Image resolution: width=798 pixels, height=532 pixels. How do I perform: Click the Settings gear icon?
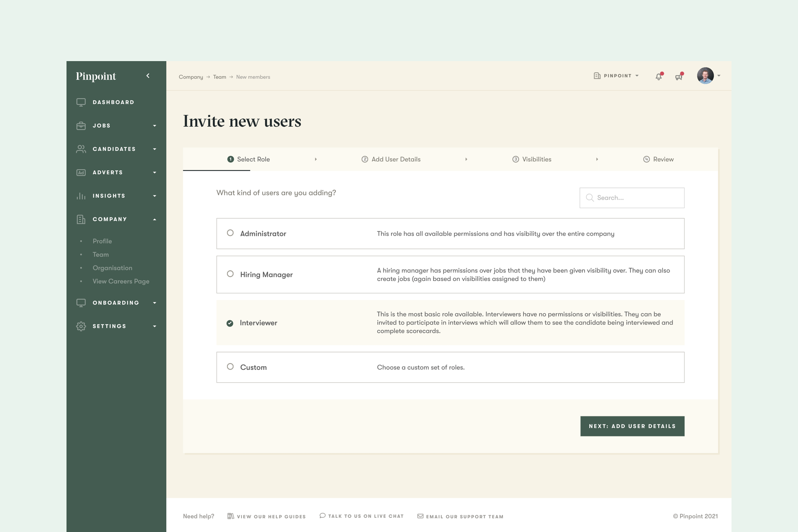pyautogui.click(x=81, y=326)
